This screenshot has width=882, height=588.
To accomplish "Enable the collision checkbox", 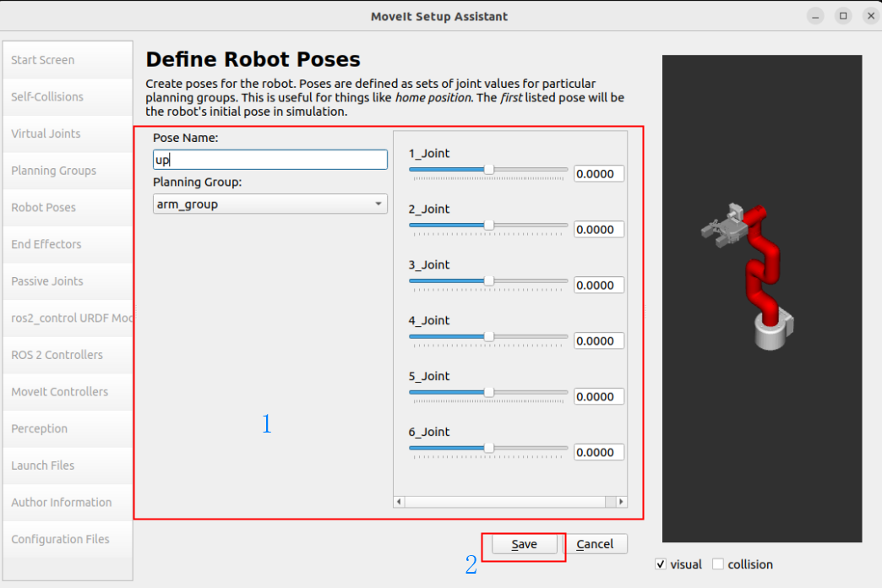I will pos(718,563).
